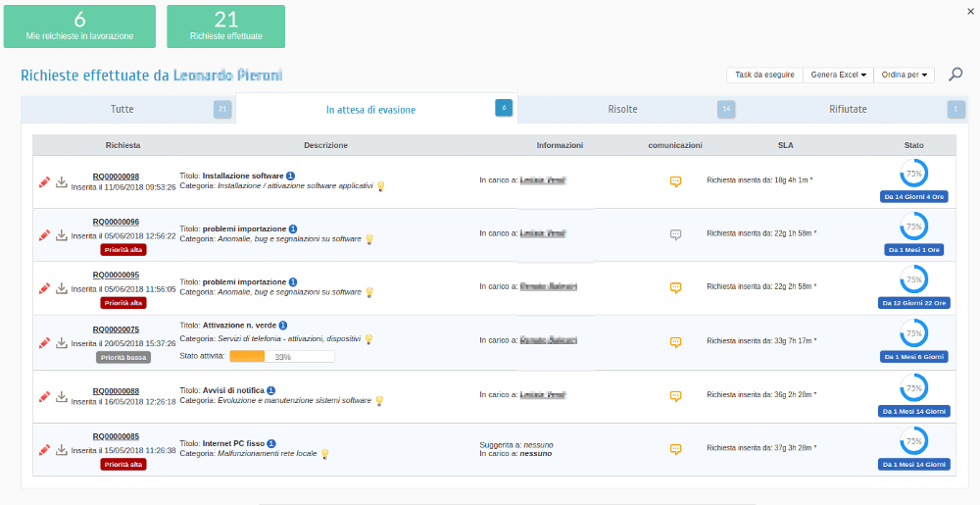Open request link RQ00000075
The height and width of the screenshot is (505, 980).
tap(116, 329)
